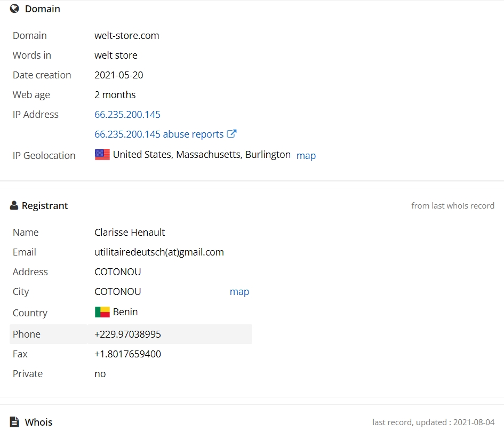Click the Whois section heading
The width and height of the screenshot is (504, 431).
(x=38, y=422)
